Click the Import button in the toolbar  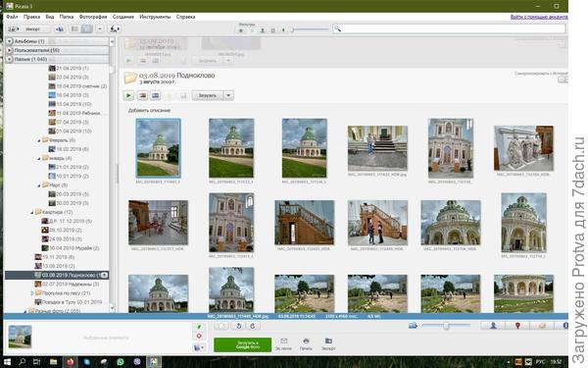28,28
